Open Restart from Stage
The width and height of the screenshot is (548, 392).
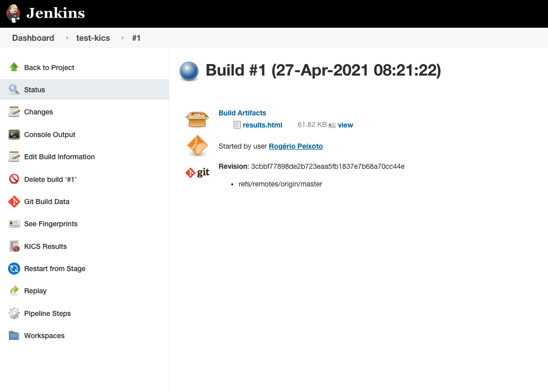(55, 269)
